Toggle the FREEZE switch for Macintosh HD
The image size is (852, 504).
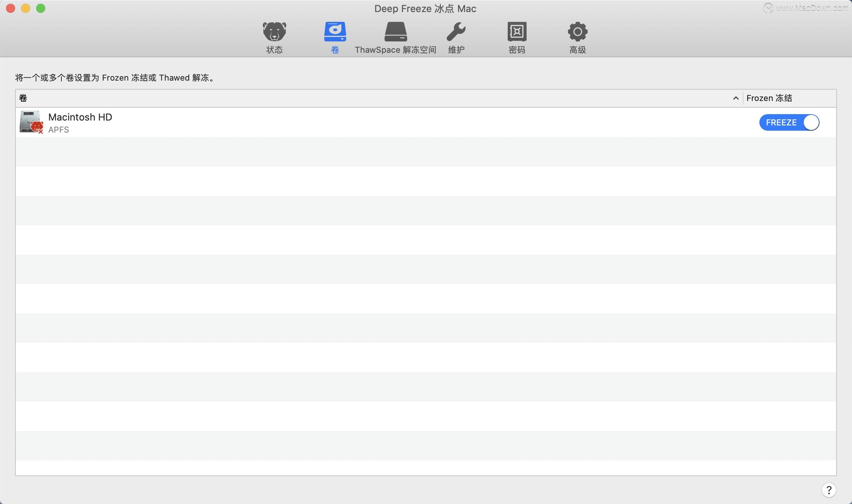(x=789, y=122)
